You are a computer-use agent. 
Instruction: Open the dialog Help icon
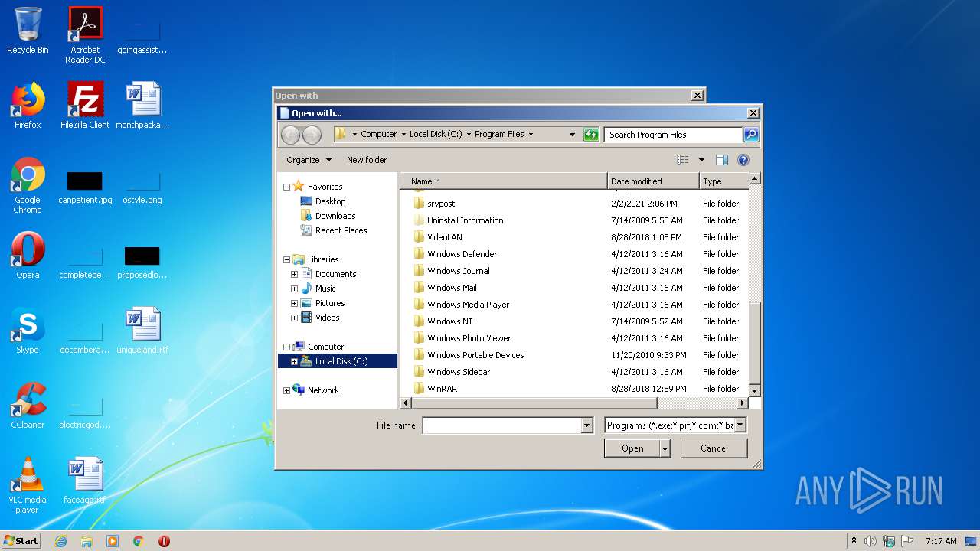point(743,160)
